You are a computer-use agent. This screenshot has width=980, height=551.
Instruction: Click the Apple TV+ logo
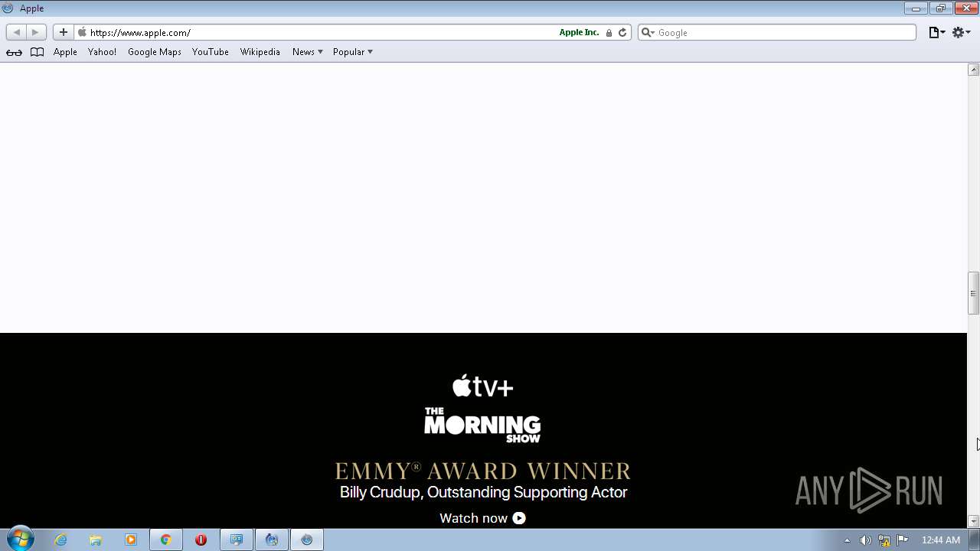pos(482,386)
